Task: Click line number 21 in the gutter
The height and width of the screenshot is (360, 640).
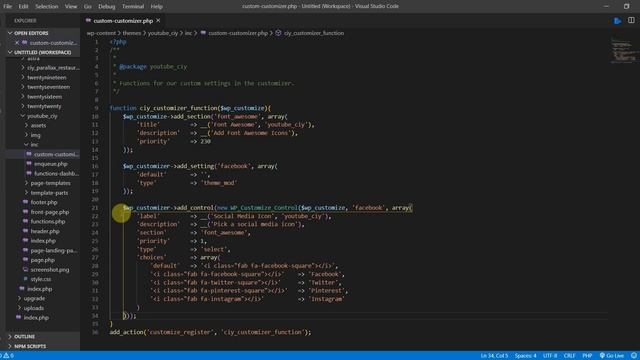Action: (95, 208)
